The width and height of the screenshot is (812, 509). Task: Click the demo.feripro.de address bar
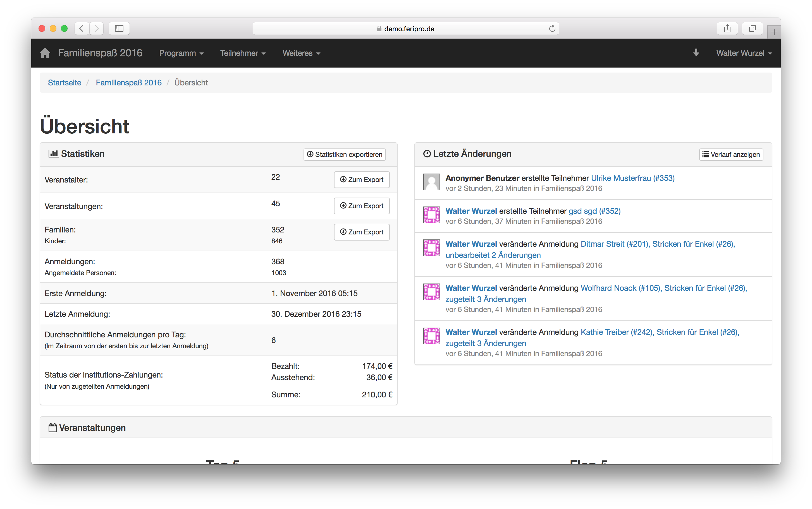pos(405,29)
